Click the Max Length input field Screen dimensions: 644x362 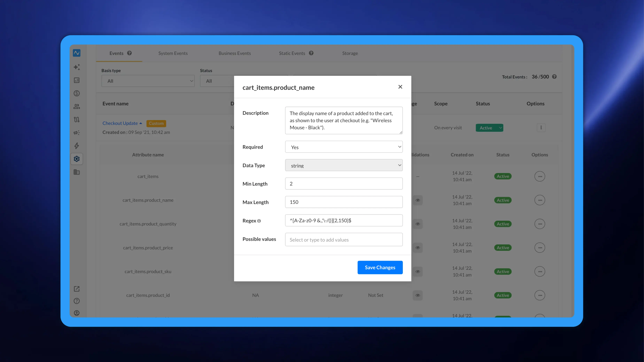tap(344, 202)
